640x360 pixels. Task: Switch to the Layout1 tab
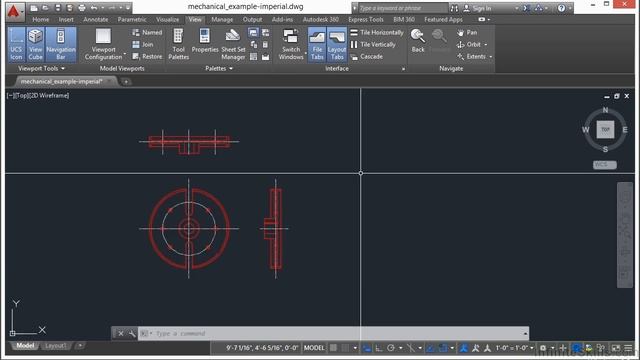click(56, 346)
